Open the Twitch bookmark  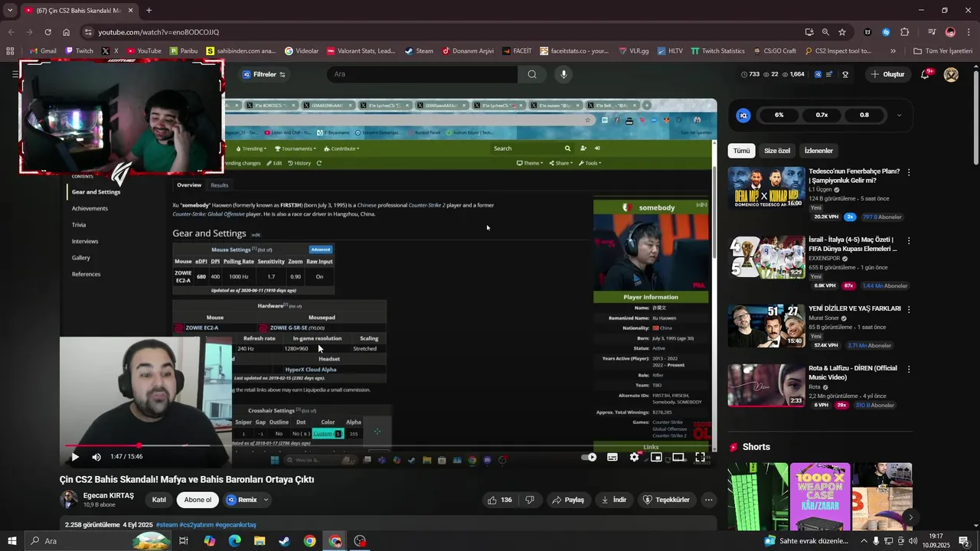80,51
